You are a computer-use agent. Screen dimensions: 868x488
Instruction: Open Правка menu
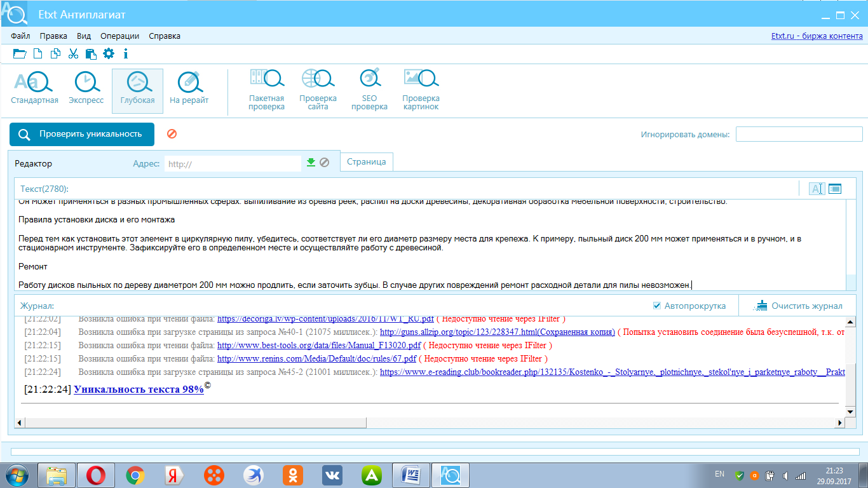[53, 36]
